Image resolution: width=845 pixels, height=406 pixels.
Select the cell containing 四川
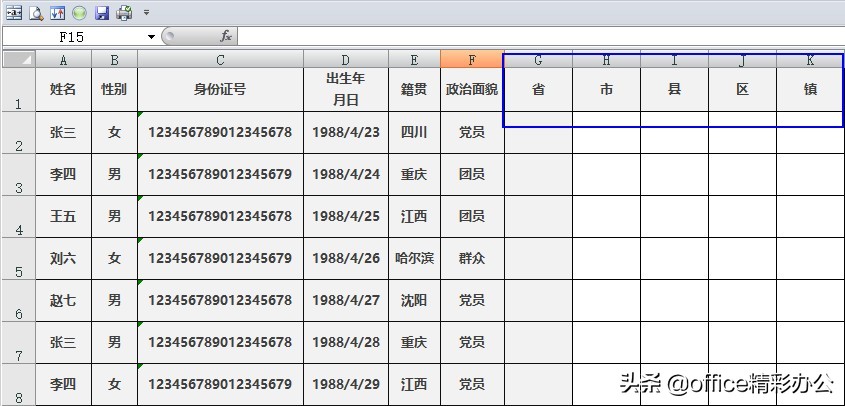click(414, 133)
